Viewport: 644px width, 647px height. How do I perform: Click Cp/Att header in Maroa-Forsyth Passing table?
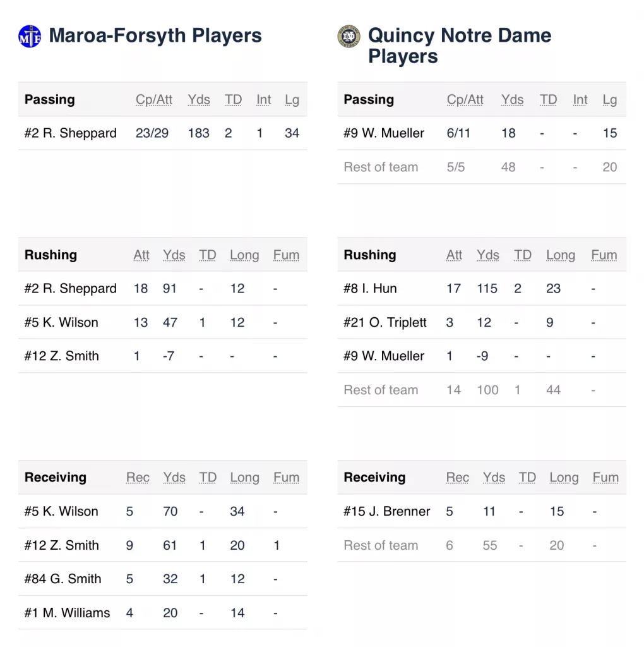click(x=154, y=100)
